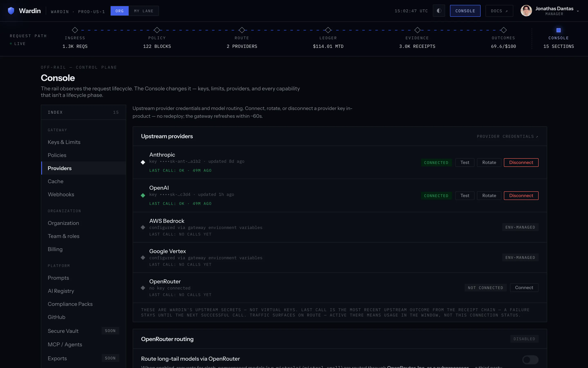Click the '2 PROVIDERS' route value
Screen dimensions: 588x368
(x=242, y=46)
